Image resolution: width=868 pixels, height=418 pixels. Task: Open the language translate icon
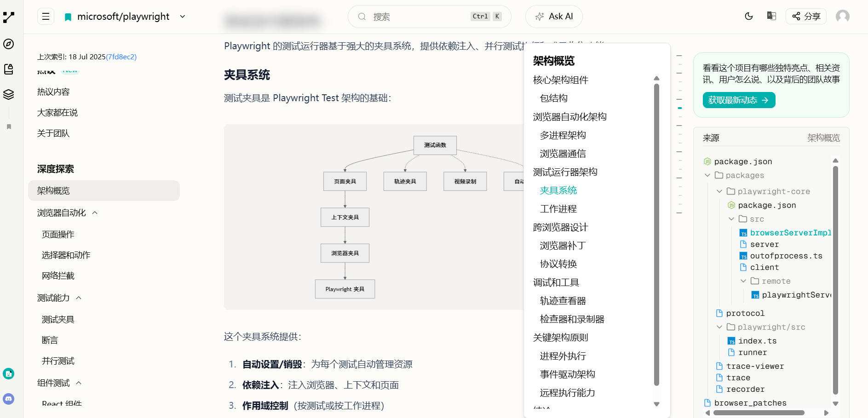(771, 16)
